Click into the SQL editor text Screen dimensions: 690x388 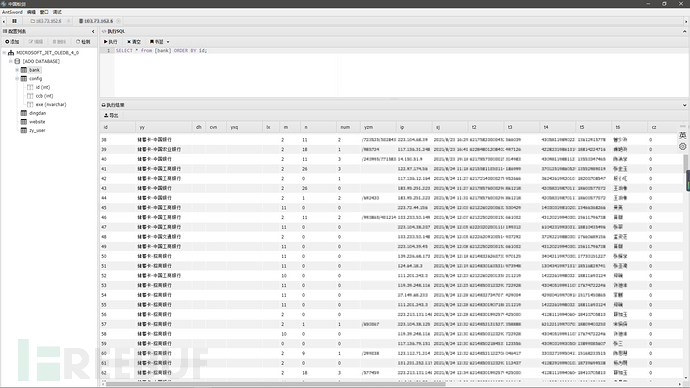[161, 51]
